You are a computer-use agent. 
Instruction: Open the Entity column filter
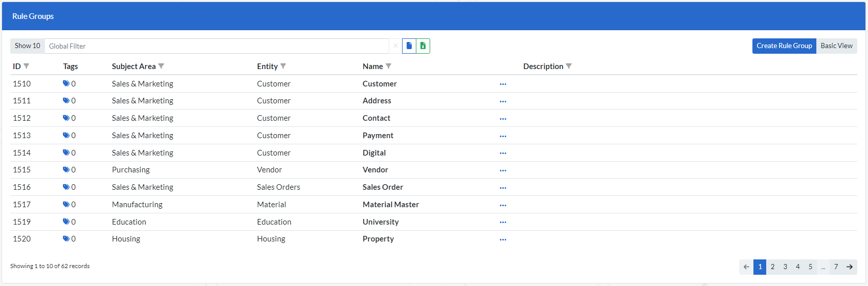(283, 66)
